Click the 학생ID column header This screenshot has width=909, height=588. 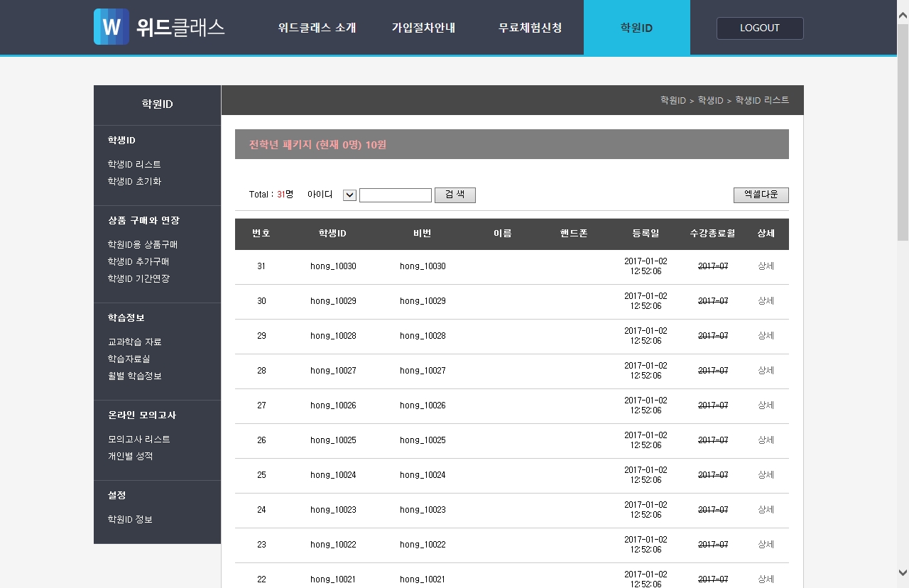tap(332, 234)
